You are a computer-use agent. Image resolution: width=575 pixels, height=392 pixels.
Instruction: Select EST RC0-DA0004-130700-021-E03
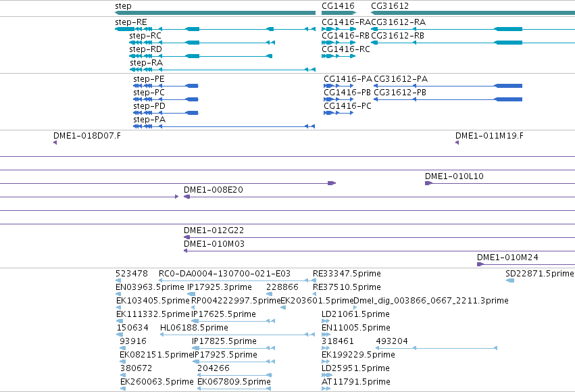pos(224,274)
